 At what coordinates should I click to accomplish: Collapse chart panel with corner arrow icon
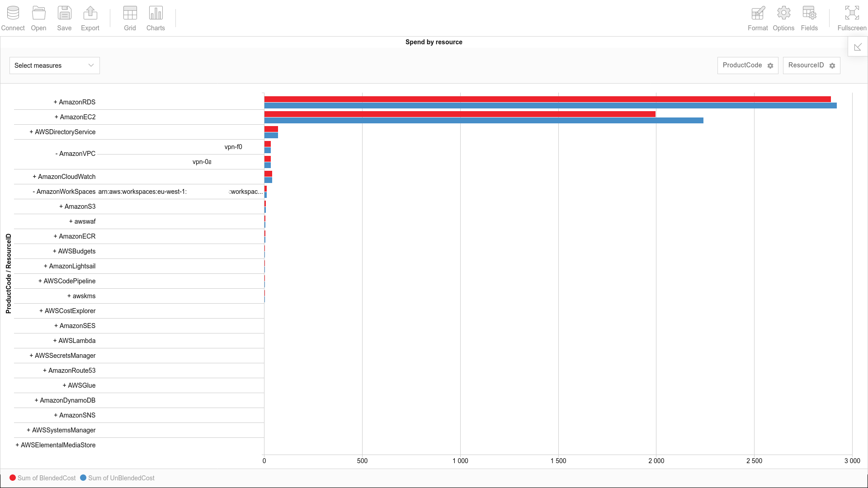858,47
